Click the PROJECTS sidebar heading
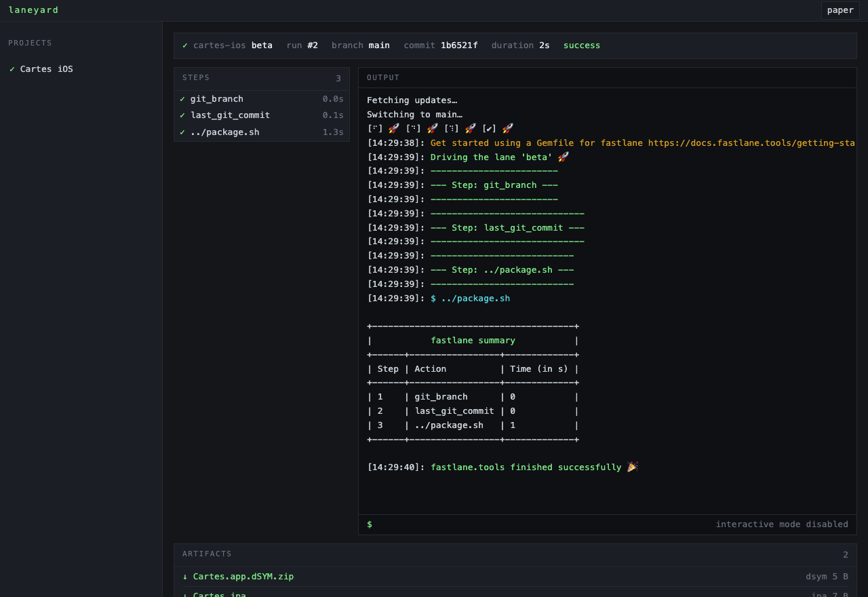The image size is (868, 597). pos(30,43)
